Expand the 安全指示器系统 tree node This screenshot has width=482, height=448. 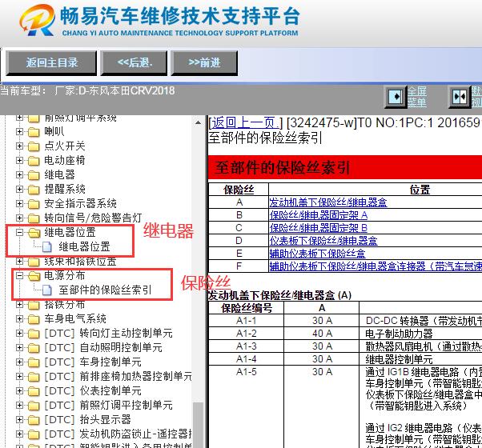[19, 203]
